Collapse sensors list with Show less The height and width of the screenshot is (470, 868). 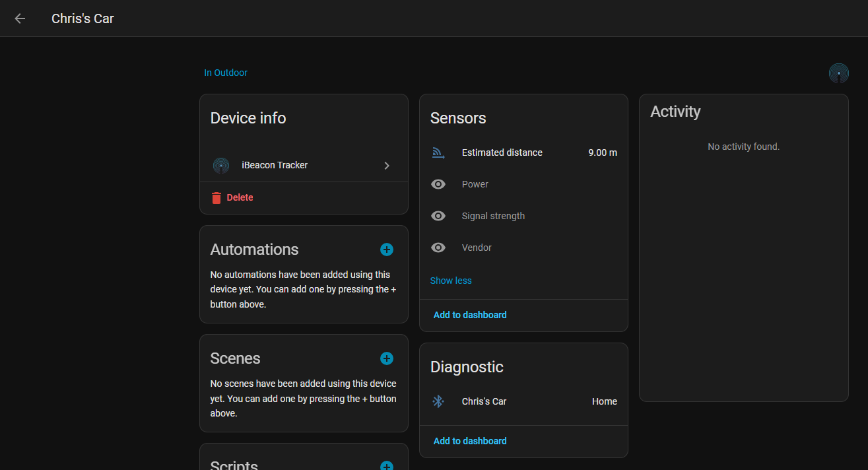tap(451, 281)
